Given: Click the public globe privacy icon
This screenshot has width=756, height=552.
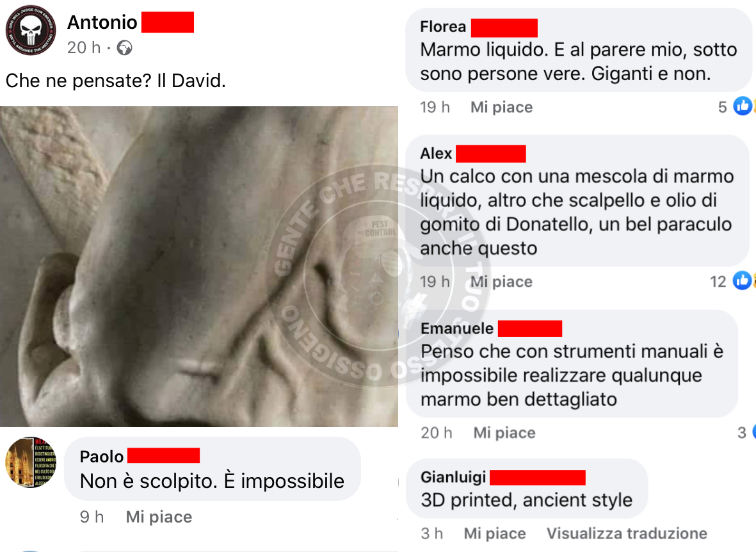Looking at the screenshot, I should tap(124, 48).
